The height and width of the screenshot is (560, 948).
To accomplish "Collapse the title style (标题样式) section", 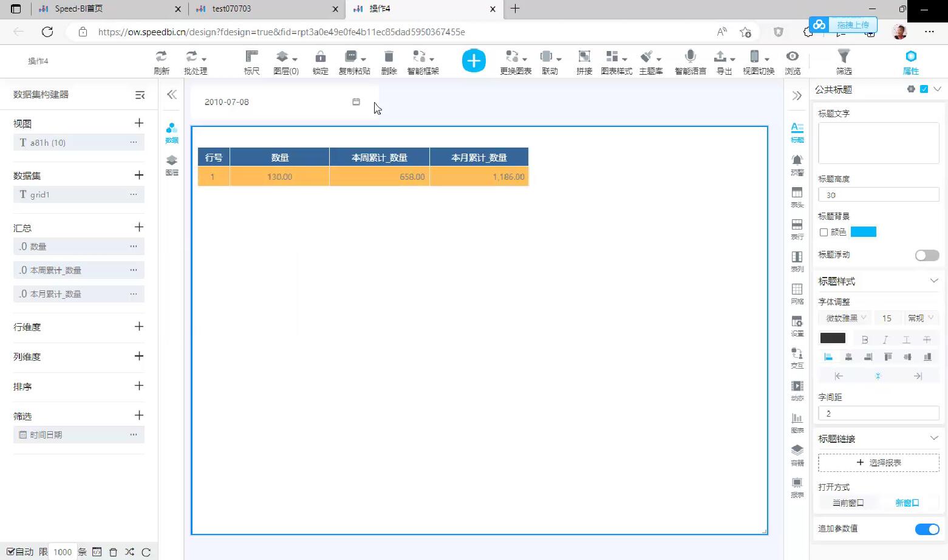I will pos(933,281).
